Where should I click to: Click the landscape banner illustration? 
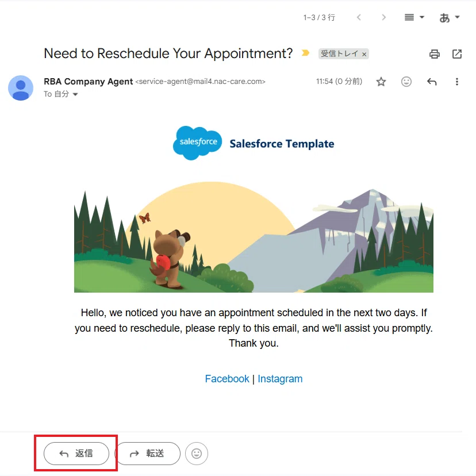(x=254, y=237)
